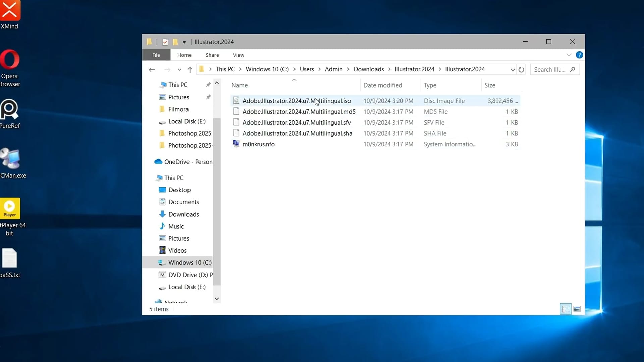Screen dimensions: 644x362
Task: Select This PC tree node
Action: coord(174,178)
